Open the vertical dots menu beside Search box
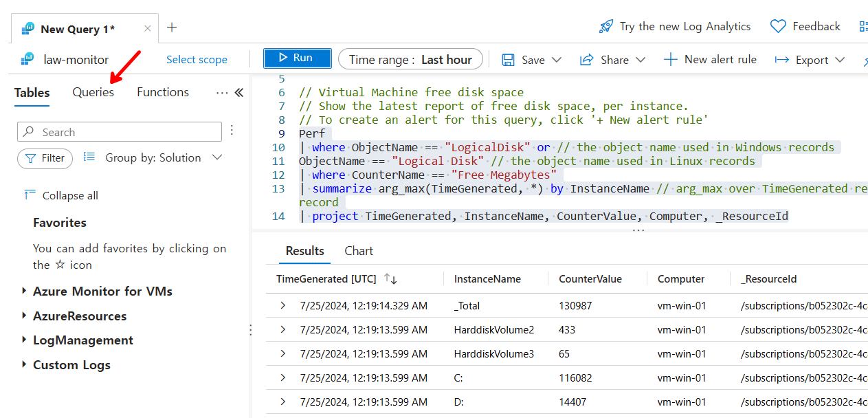The width and height of the screenshot is (868, 418). point(232,130)
